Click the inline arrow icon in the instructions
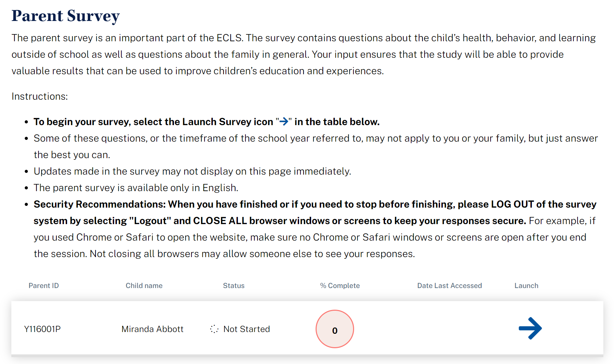Screen dimensions: 614x364 [284, 122]
